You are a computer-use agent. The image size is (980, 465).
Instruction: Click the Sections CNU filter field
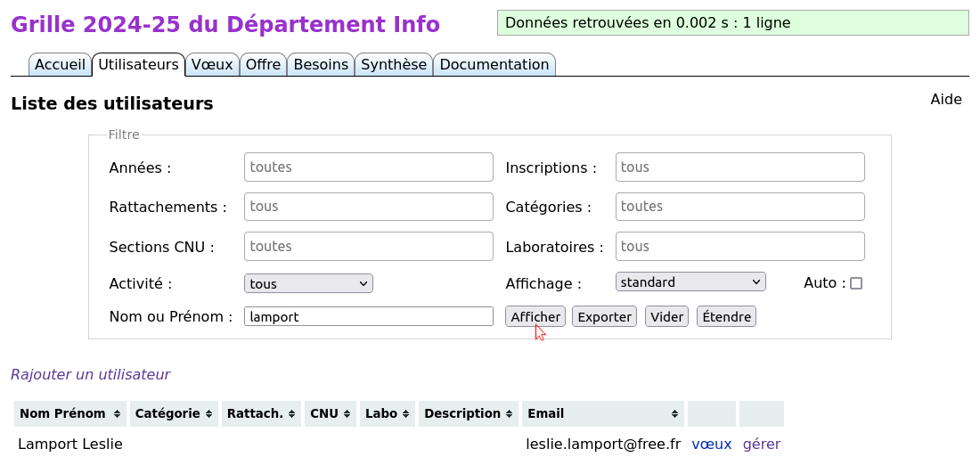pyautogui.click(x=369, y=246)
